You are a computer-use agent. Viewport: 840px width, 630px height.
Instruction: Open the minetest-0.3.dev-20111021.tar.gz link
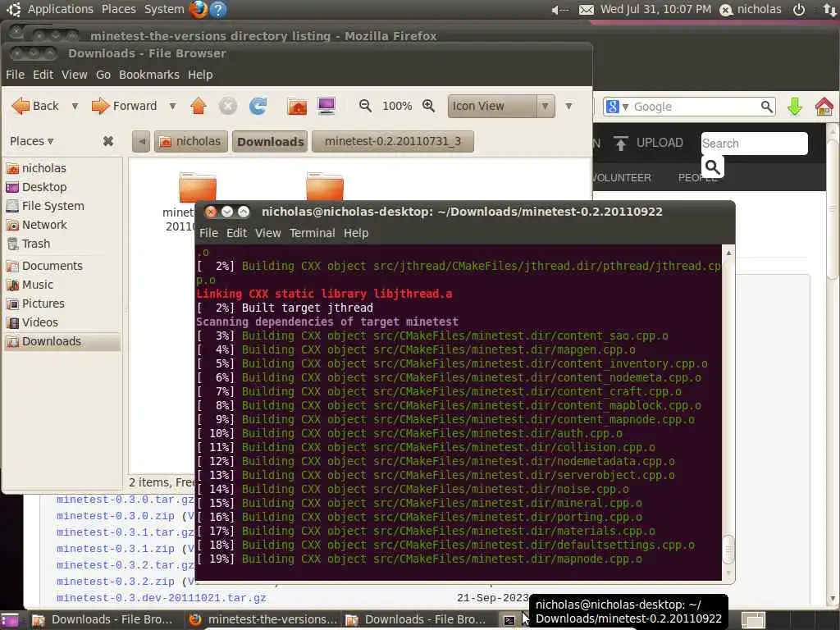162,598
